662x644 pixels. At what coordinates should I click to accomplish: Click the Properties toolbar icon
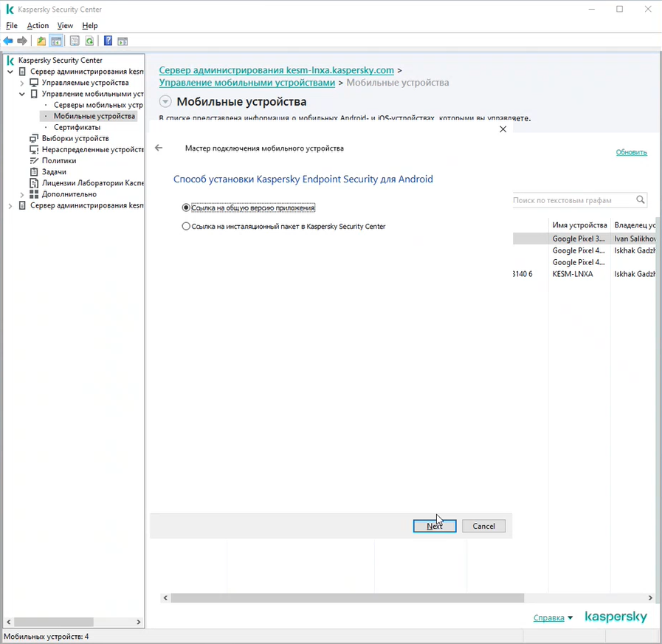point(75,41)
